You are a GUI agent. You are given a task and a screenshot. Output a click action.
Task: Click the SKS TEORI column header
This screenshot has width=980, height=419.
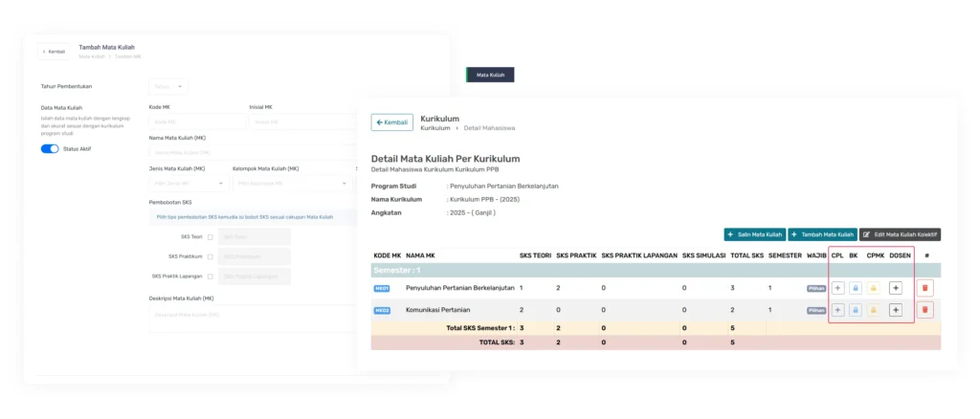click(x=535, y=255)
